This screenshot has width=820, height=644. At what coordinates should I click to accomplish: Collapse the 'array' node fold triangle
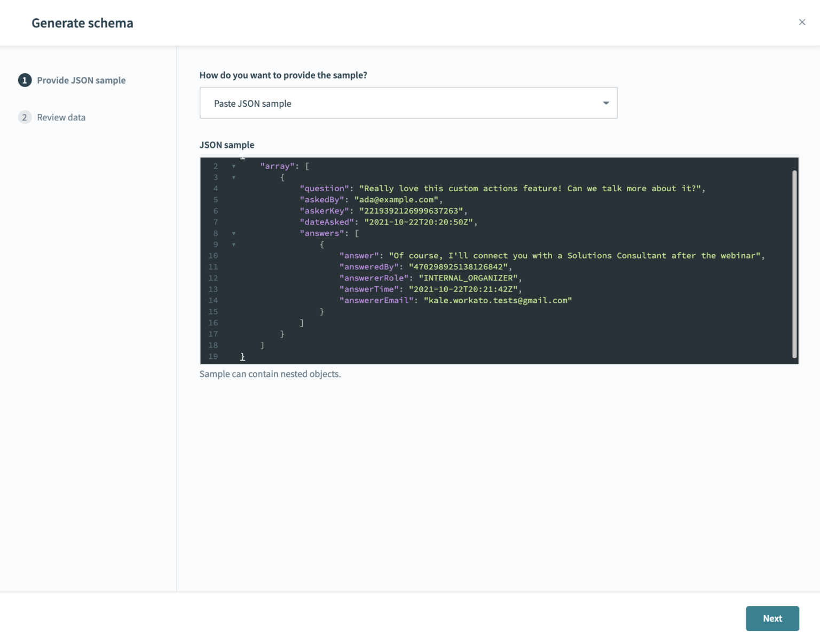pyautogui.click(x=233, y=167)
